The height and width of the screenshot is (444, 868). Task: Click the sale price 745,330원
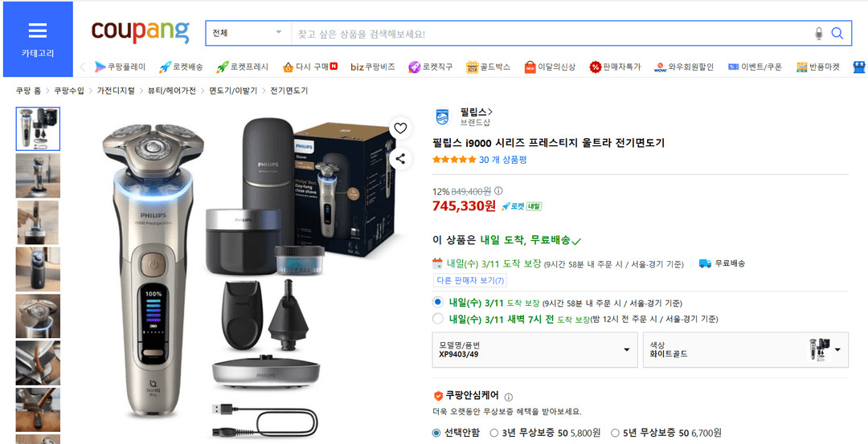465,206
